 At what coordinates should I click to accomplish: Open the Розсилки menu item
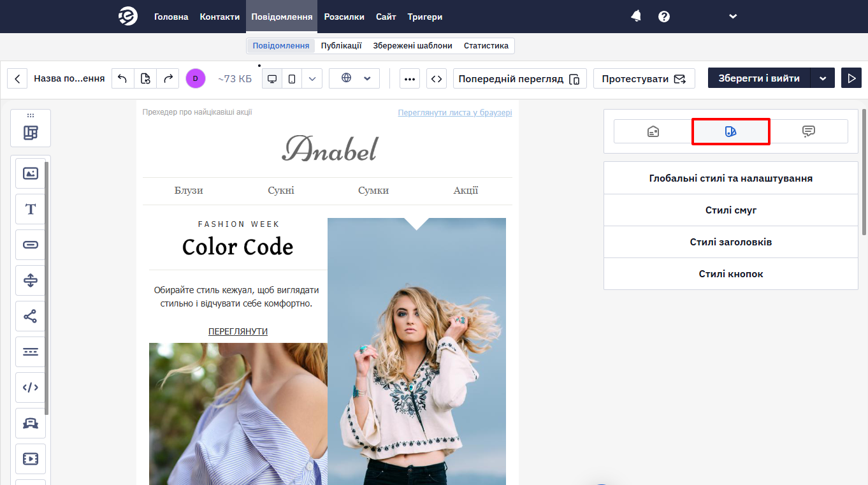pos(344,17)
